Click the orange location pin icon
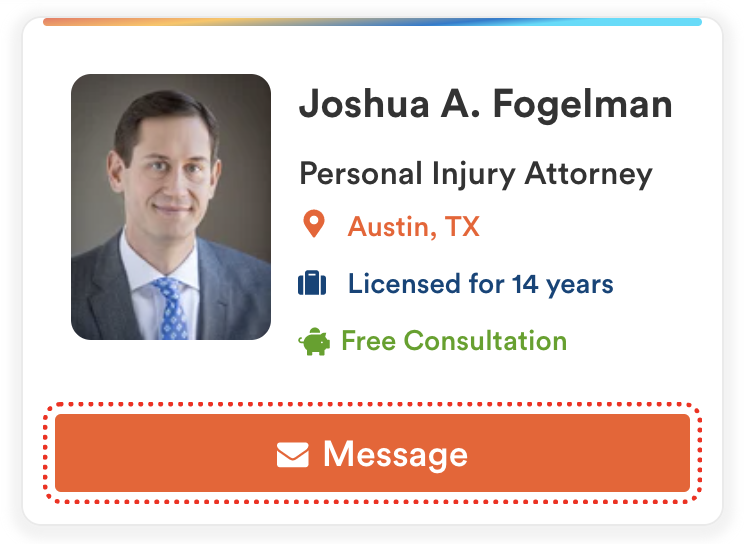Viewport: 744px width, 544px height. [x=314, y=224]
